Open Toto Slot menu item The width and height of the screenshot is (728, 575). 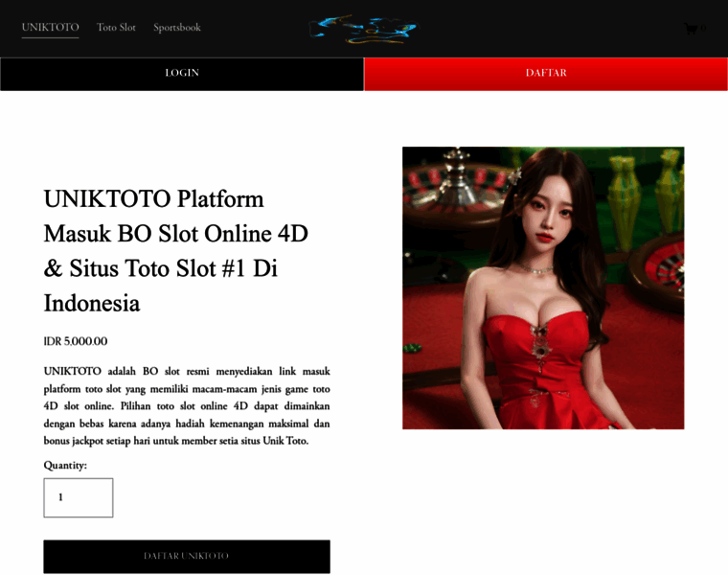point(116,28)
